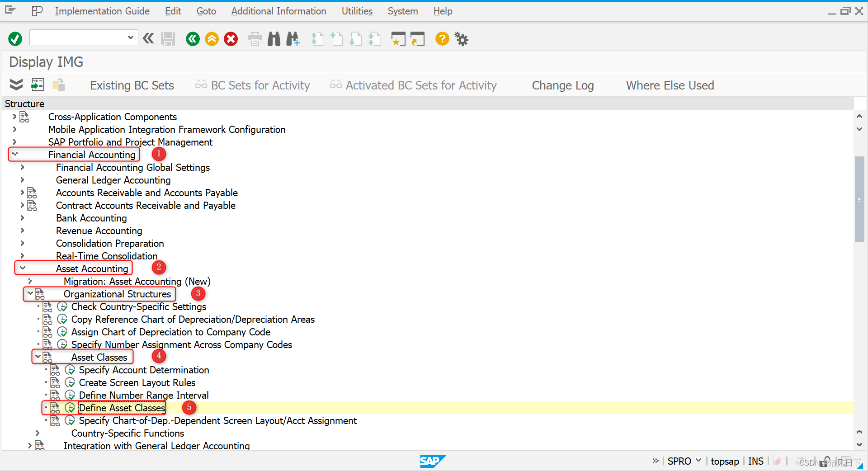
Task: Click the Previous Page icon
Action: 337,39
